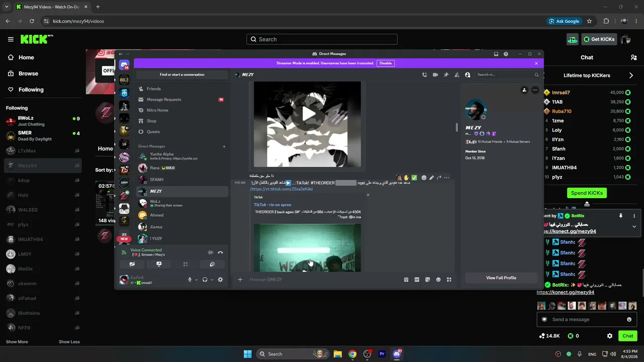
Task: Open the Ahmed direct message
Action: tap(182, 215)
